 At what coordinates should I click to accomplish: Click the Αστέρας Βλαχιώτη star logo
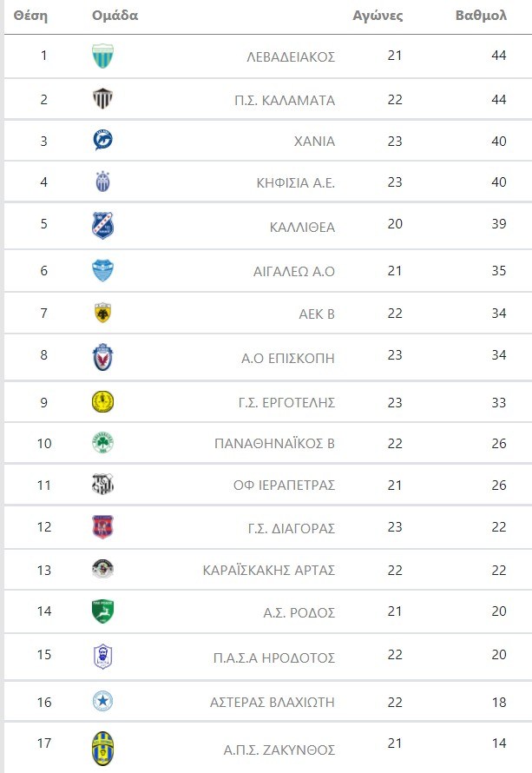tap(103, 701)
